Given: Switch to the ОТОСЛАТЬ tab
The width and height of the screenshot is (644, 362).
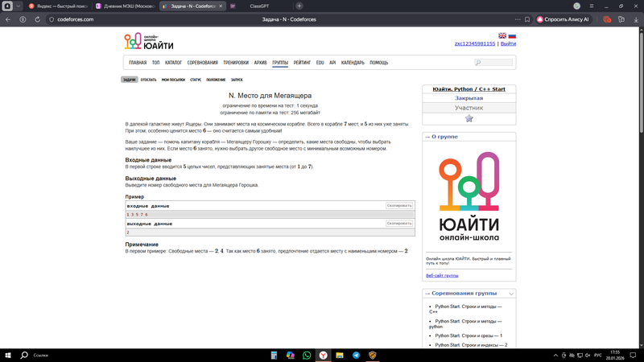Looking at the screenshot, I should [x=149, y=80].
